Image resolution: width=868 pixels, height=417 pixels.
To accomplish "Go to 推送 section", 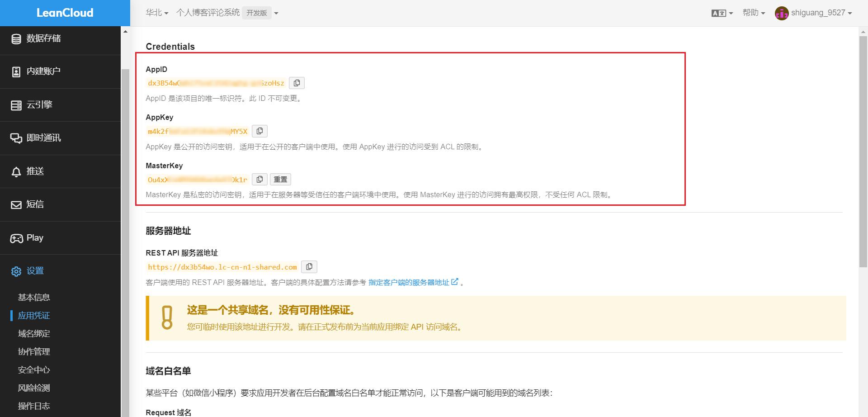I will [35, 171].
